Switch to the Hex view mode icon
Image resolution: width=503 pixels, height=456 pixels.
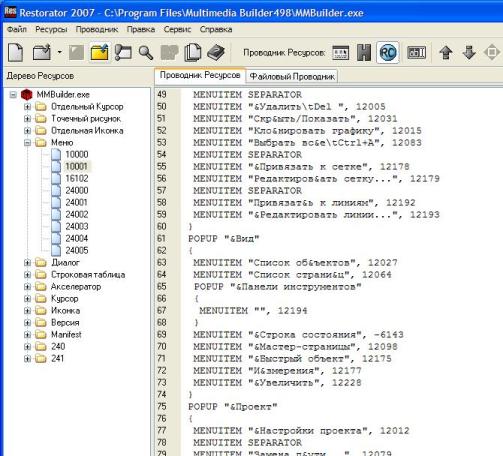(364, 53)
